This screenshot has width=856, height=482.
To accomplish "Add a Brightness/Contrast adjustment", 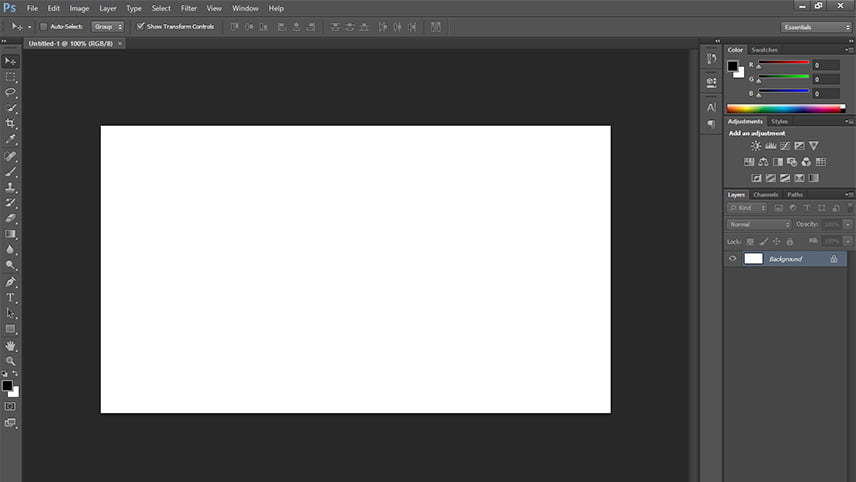I will 756,146.
